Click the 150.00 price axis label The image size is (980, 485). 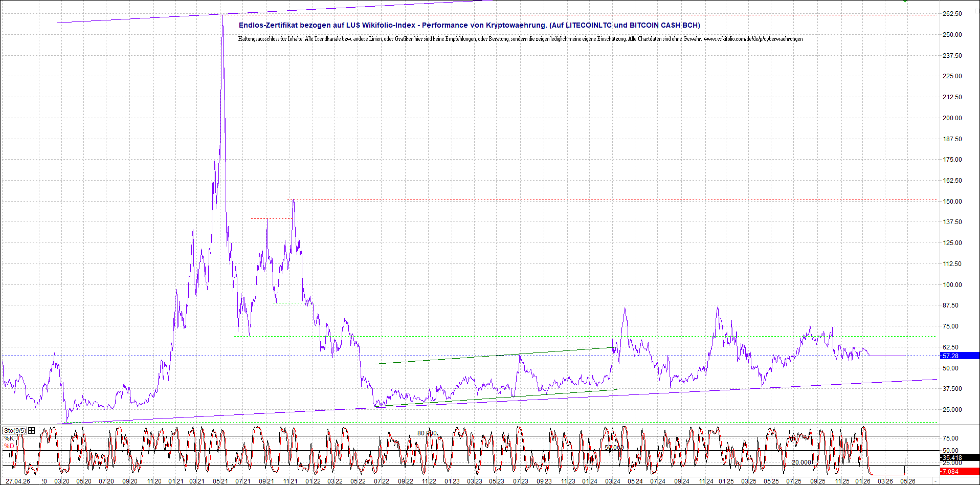pos(952,201)
